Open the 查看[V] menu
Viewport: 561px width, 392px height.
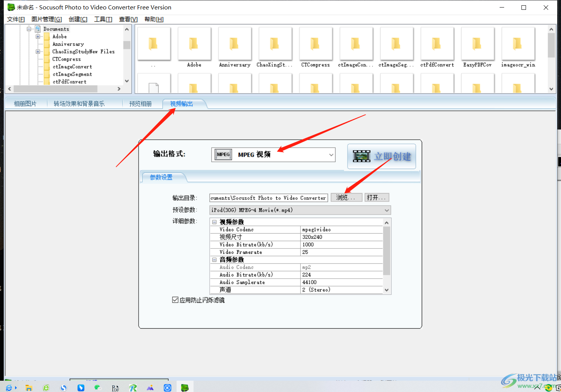[x=128, y=19]
